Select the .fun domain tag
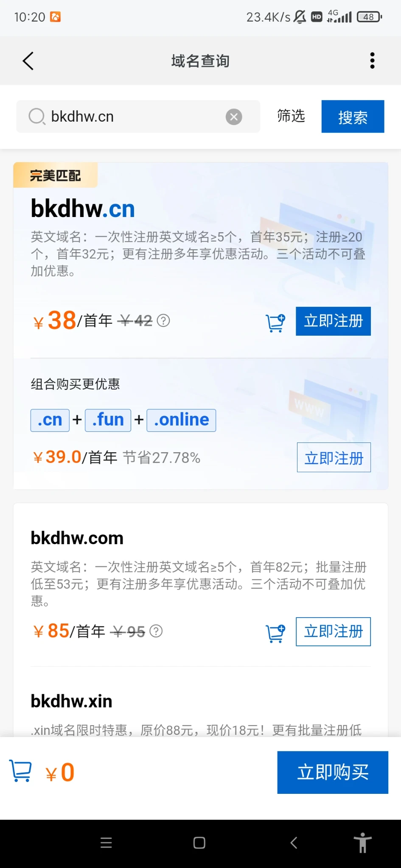Viewport: 401px width, 868px height. tap(108, 420)
